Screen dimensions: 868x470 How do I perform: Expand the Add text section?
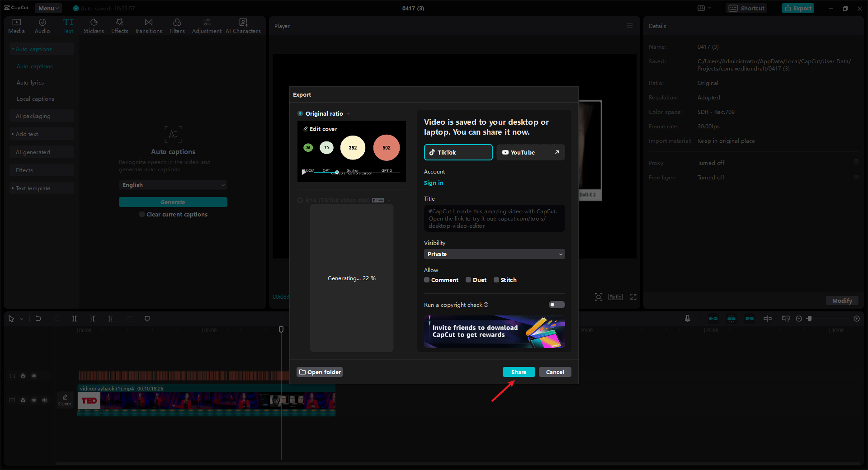pyautogui.click(x=42, y=134)
